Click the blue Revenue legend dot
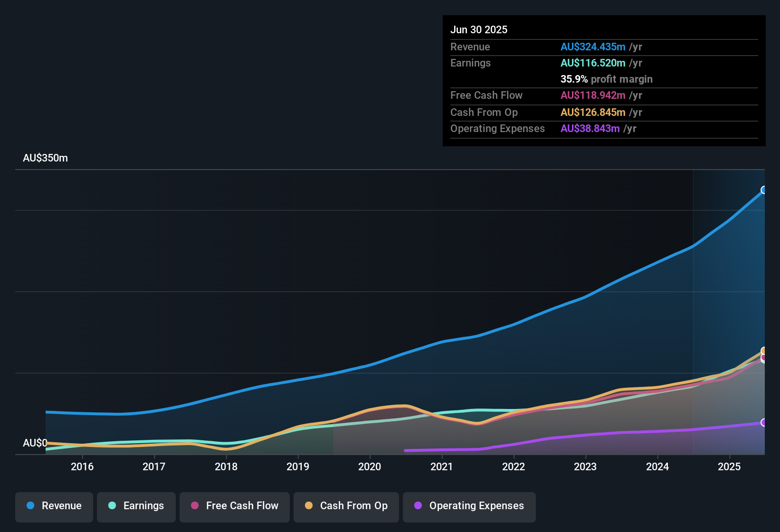 (29, 506)
